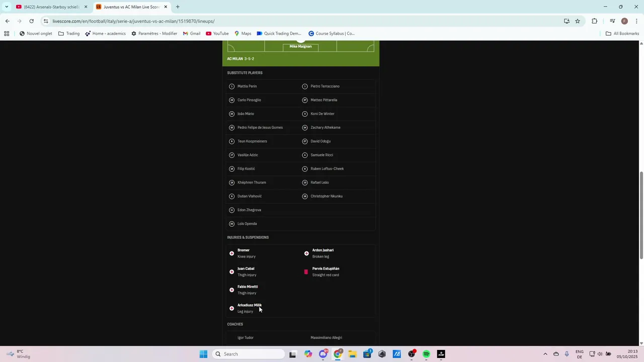Screen dimensions: 644x362
Task: Click substitute Mattia Perin
Action: coord(247,86)
